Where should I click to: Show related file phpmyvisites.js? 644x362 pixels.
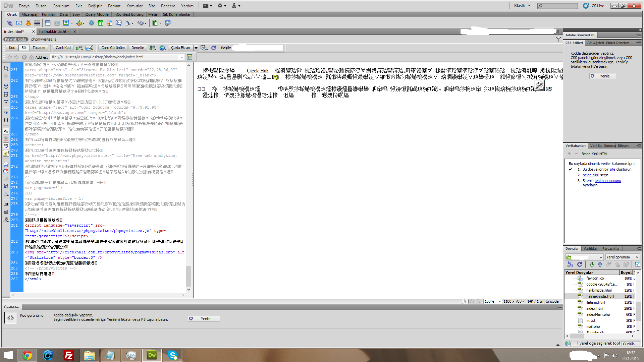[44, 39]
